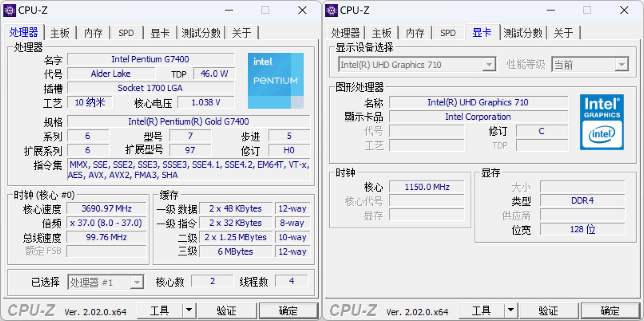644x321 pixels.
Task: Switch to 显卡 tab in left window
Action: tap(160, 33)
